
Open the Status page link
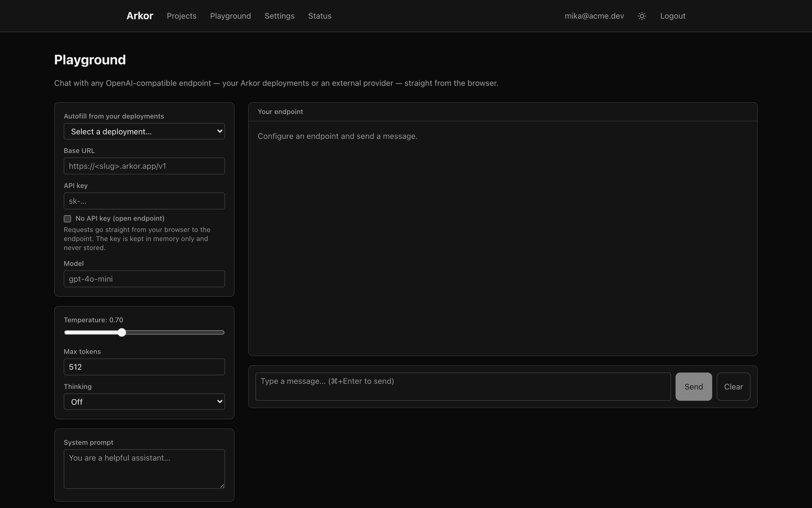320,16
